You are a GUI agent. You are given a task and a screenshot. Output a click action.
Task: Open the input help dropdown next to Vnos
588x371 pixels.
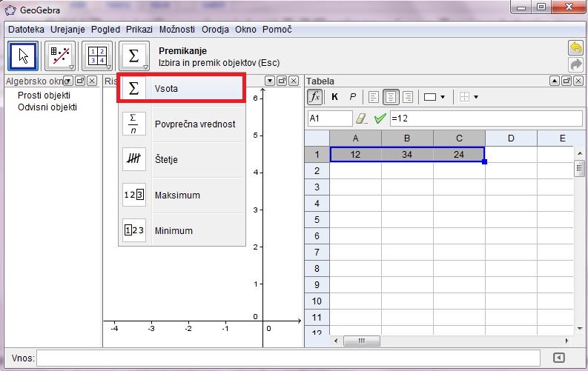[559, 358]
